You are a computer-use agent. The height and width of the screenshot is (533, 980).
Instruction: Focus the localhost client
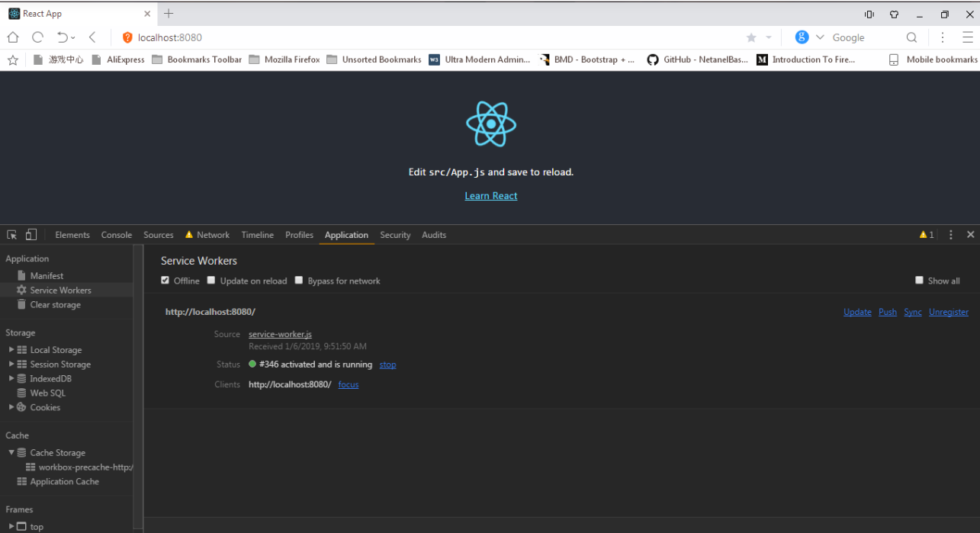[x=349, y=384]
